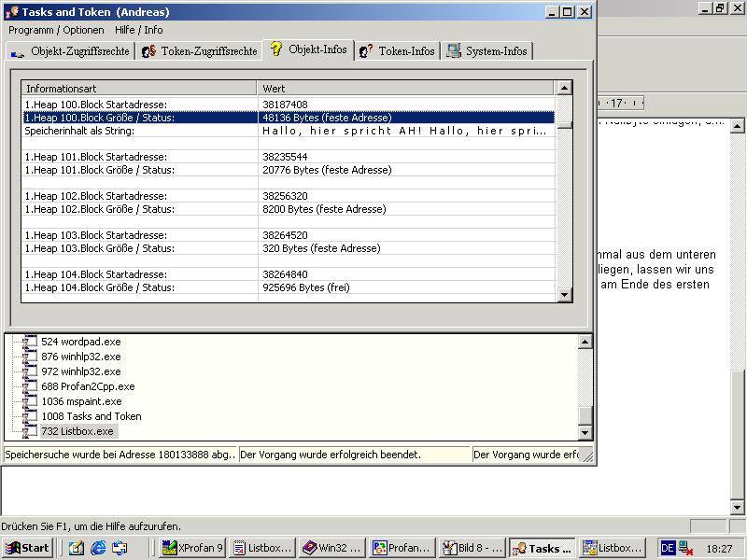This screenshot has height=560, width=747.
Task: Switch to the Token-Zugriffsrechte tab
Action: coord(199,51)
